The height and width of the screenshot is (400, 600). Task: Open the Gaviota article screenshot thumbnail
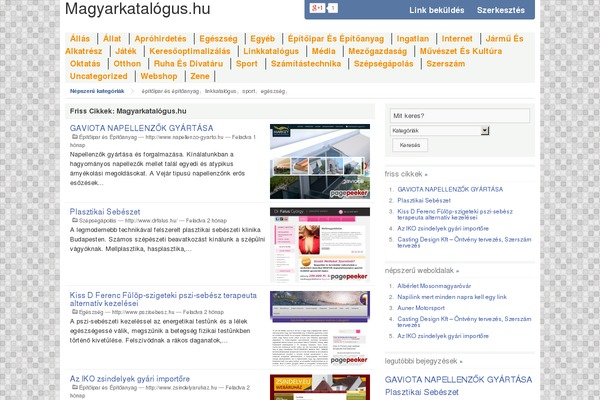click(320, 161)
